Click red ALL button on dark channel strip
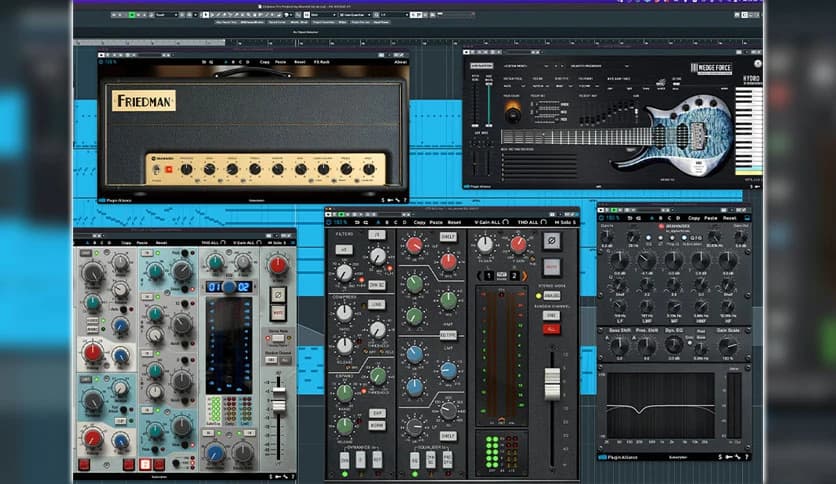 (x=551, y=329)
